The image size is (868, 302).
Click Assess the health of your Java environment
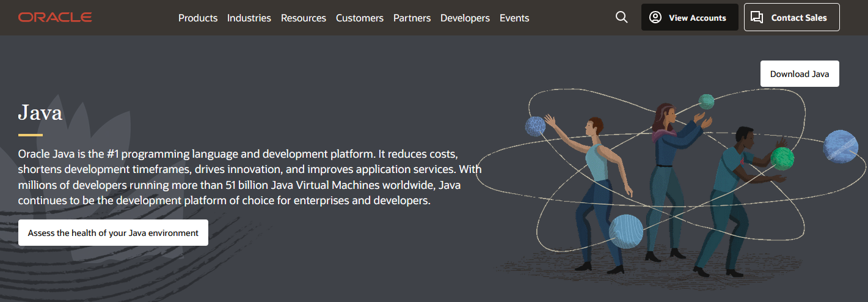(113, 232)
